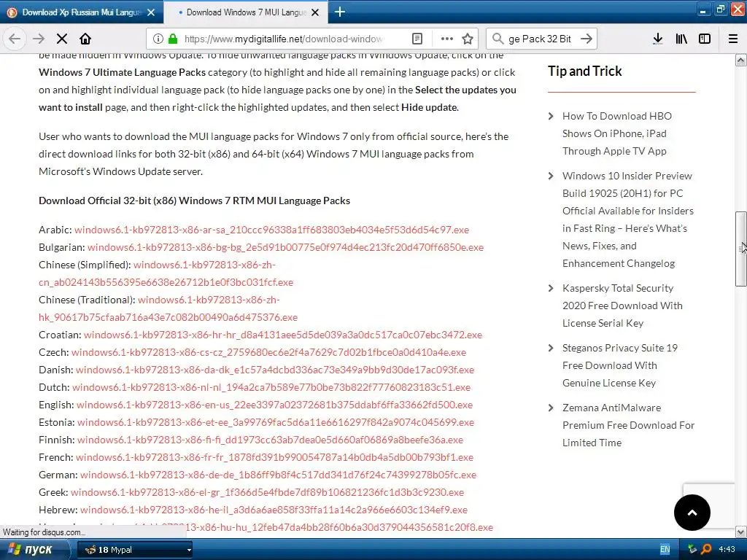Click the EN language indicator in taskbar
The width and height of the screenshot is (747, 560).
pyautogui.click(x=665, y=550)
